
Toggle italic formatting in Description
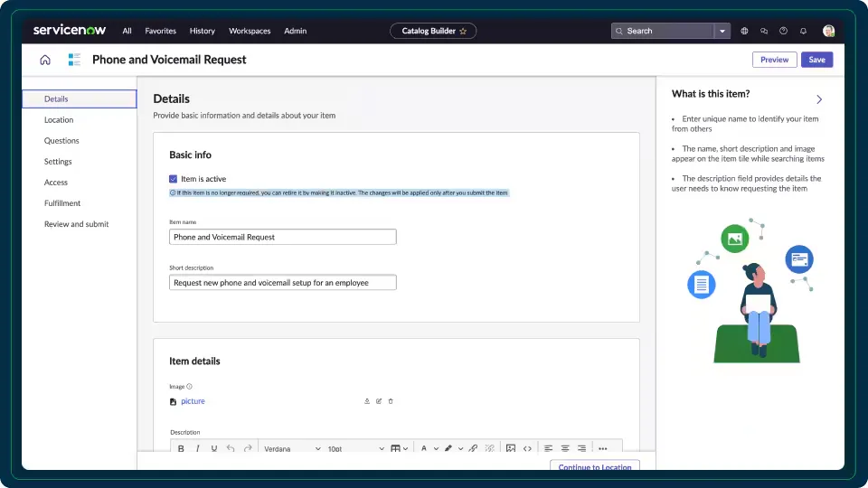coord(198,448)
